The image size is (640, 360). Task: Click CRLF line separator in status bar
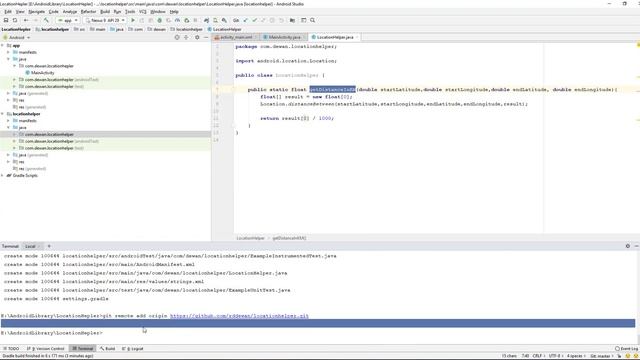click(538, 356)
